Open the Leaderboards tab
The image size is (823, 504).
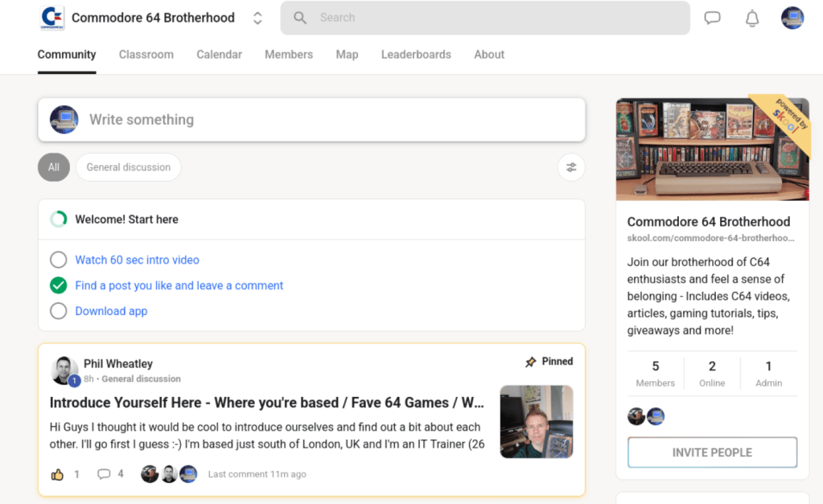(416, 55)
